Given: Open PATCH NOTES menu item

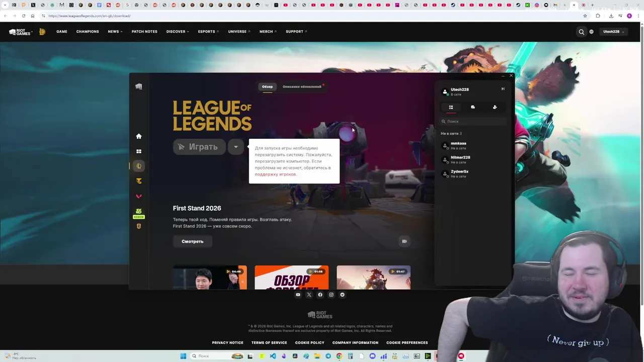Looking at the screenshot, I should pos(144,32).
